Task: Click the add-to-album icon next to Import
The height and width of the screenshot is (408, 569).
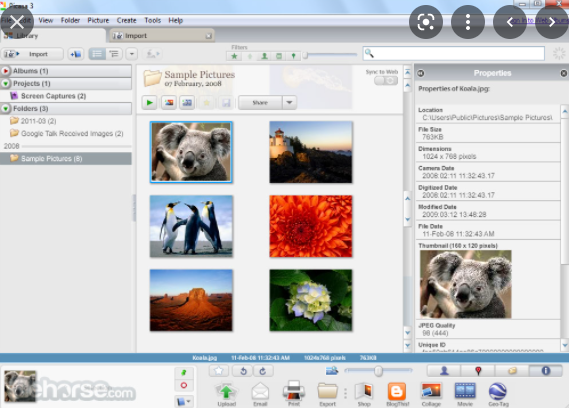Action: point(76,54)
